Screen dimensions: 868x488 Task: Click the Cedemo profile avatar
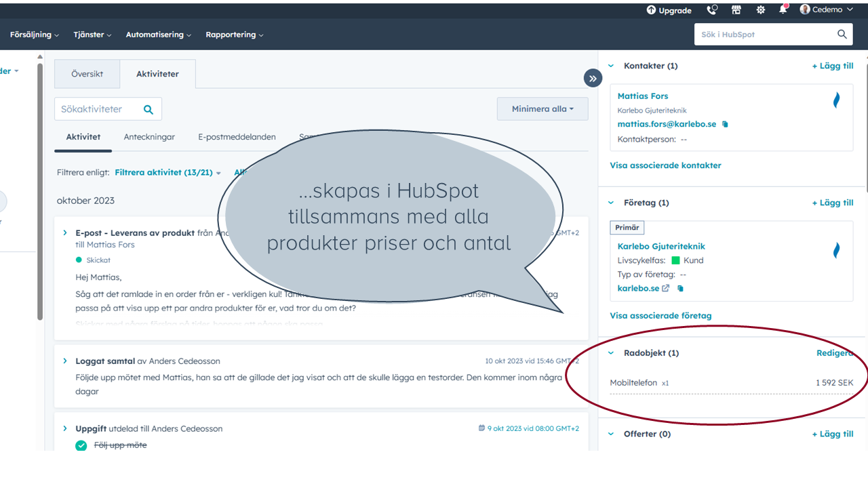[x=805, y=9]
